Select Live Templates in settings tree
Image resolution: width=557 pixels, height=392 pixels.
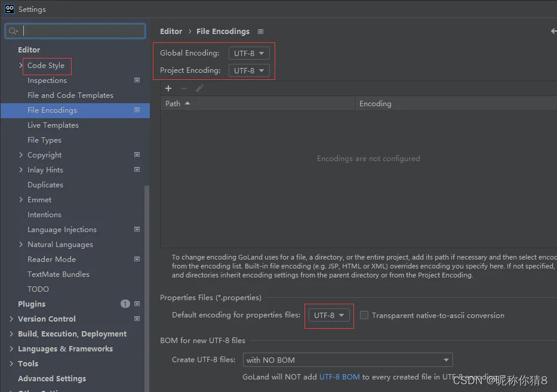(x=53, y=125)
